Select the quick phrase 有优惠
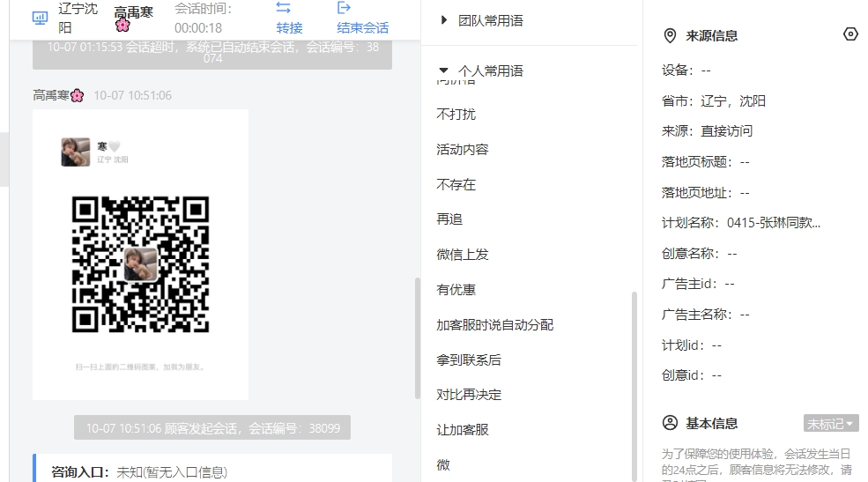The width and height of the screenshot is (868, 482). [456, 289]
